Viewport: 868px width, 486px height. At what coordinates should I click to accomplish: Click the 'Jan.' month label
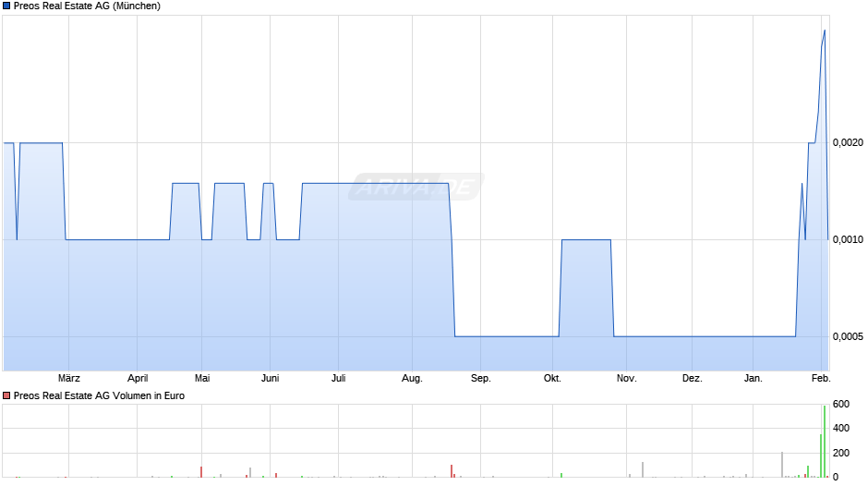click(x=753, y=379)
